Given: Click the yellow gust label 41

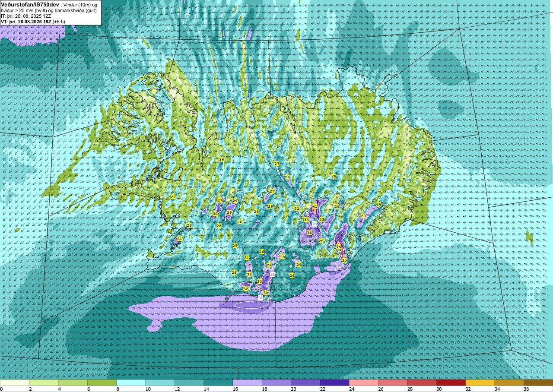Looking at the screenshot, I should pos(315,206).
